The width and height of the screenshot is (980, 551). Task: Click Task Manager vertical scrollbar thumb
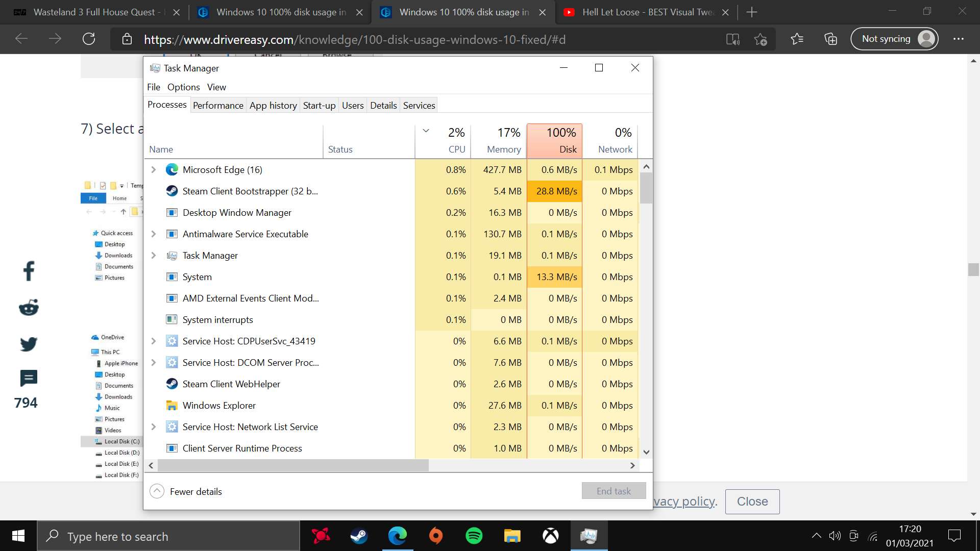(646, 188)
